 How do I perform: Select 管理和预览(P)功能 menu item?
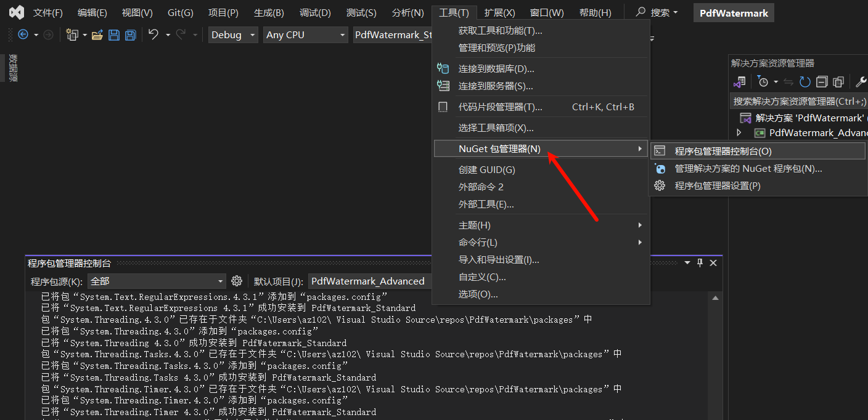click(541, 47)
